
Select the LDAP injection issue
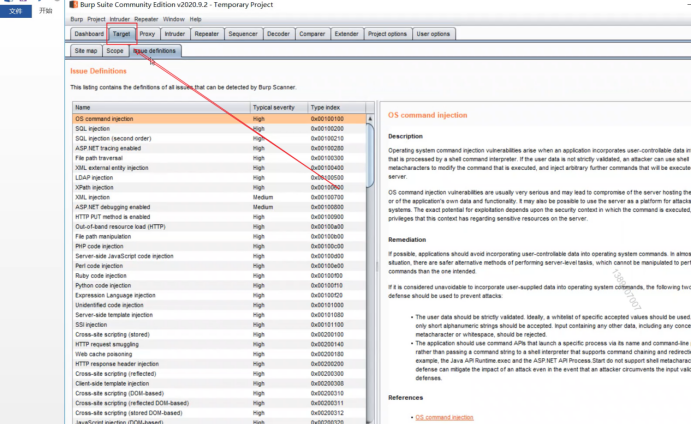coord(219,178)
